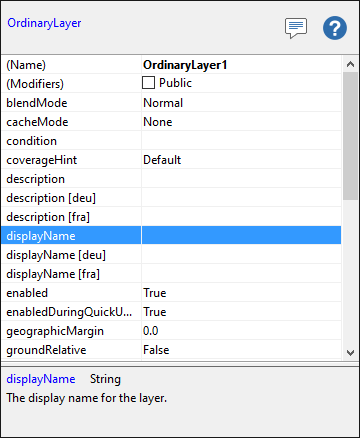Image resolution: width=360 pixels, height=438 pixels.
Task: Select the description [fra] label
Action: coord(48,217)
